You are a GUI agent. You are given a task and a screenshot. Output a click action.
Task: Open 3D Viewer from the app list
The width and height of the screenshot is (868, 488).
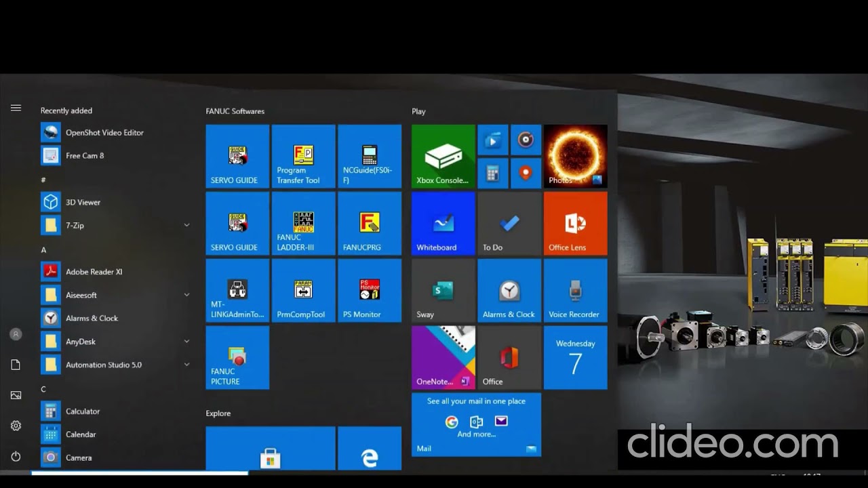[x=117, y=202]
